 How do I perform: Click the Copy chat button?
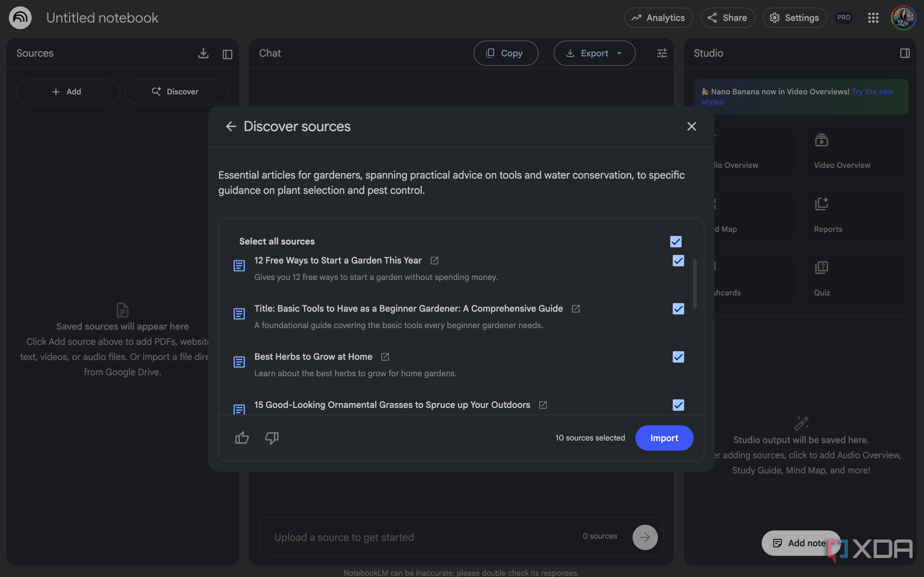pyautogui.click(x=506, y=54)
